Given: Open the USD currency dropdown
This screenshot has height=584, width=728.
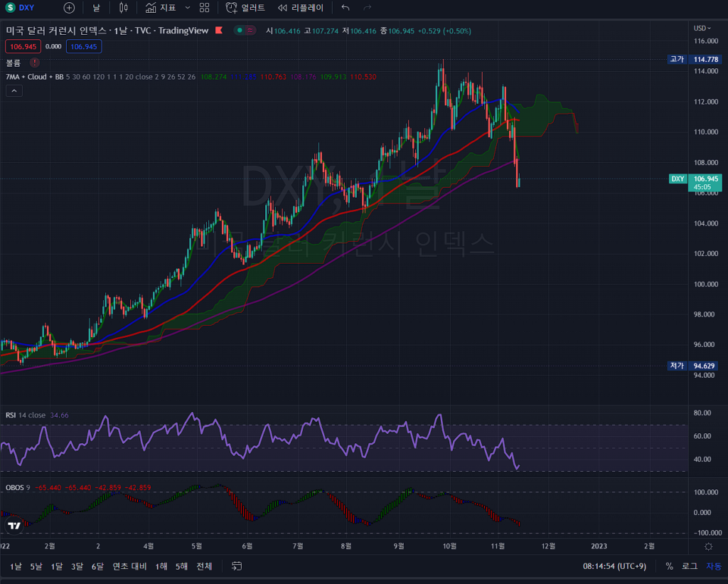Looking at the screenshot, I should [x=702, y=28].
